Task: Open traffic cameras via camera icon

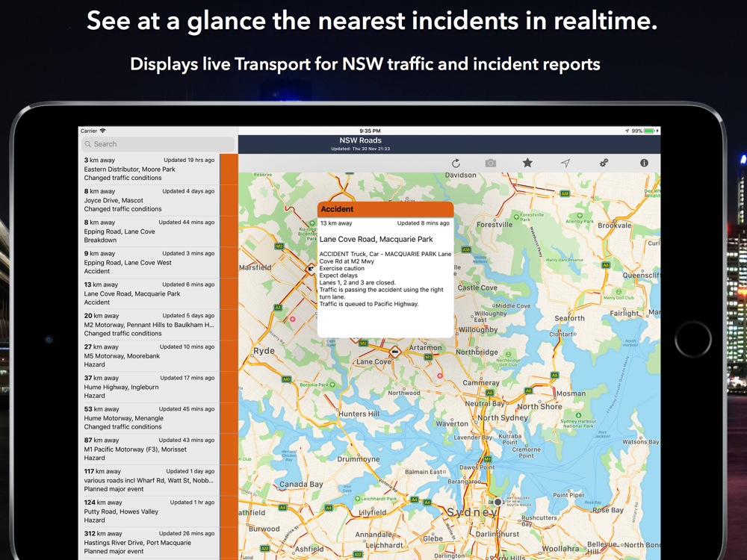Action: point(491,164)
